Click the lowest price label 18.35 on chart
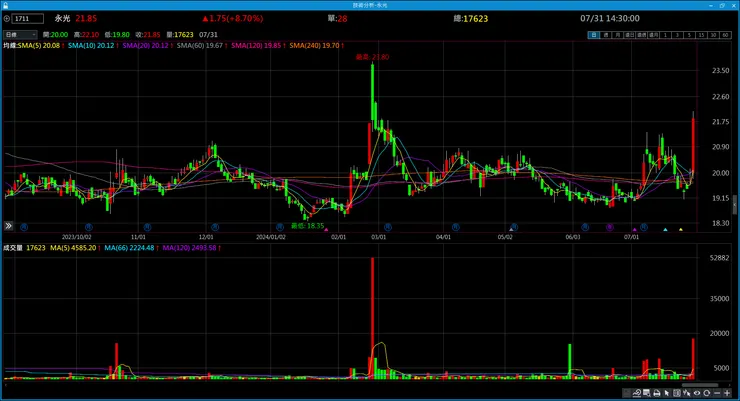The image size is (740, 401). [307, 226]
